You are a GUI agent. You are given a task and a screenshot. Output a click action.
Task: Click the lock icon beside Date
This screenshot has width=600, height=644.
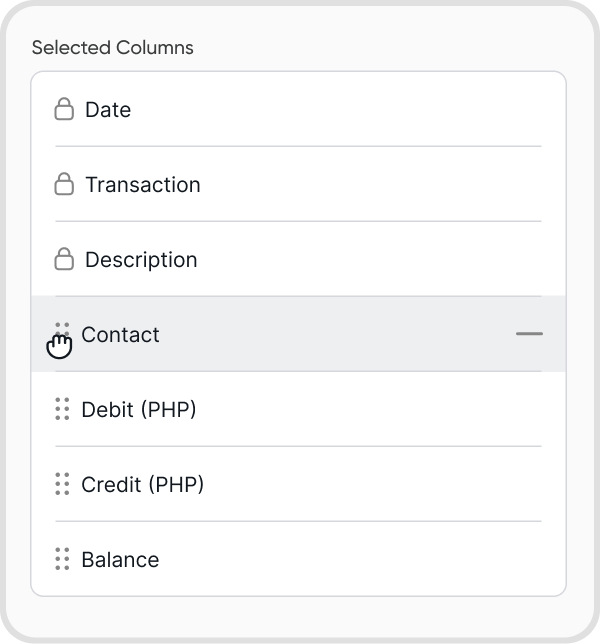(64, 109)
